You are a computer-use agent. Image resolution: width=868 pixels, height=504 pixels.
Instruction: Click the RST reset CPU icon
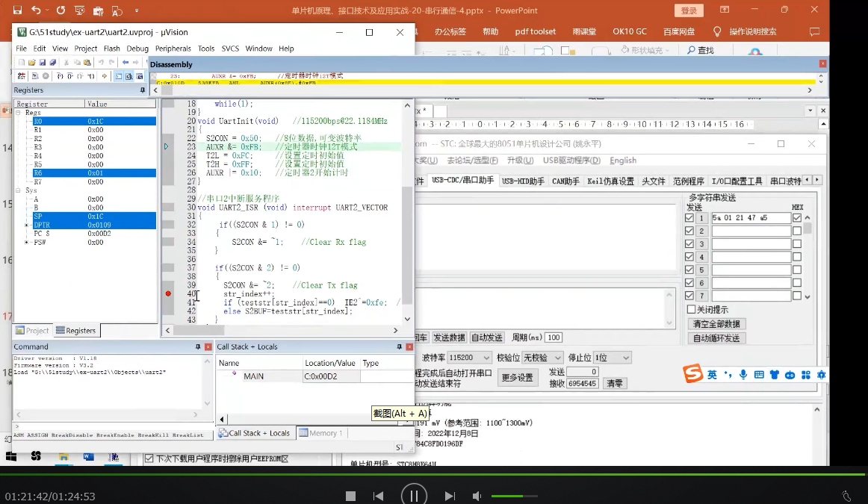click(x=21, y=76)
